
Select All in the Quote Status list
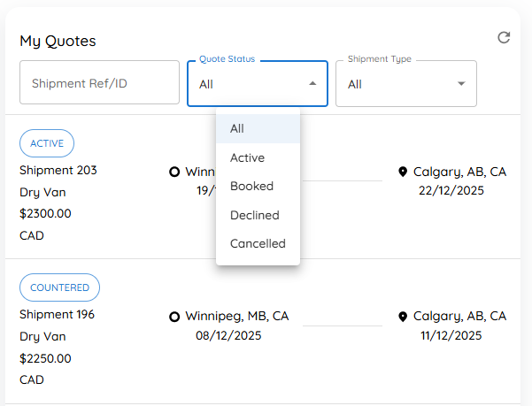[258, 129]
